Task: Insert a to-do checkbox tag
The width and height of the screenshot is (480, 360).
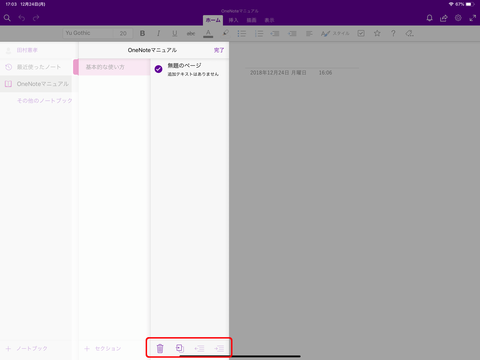Action: click(361, 33)
